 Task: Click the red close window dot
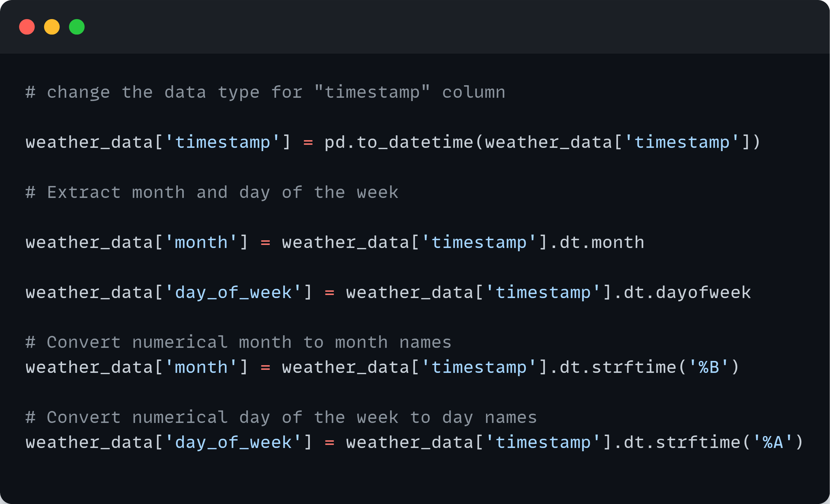[27, 27]
